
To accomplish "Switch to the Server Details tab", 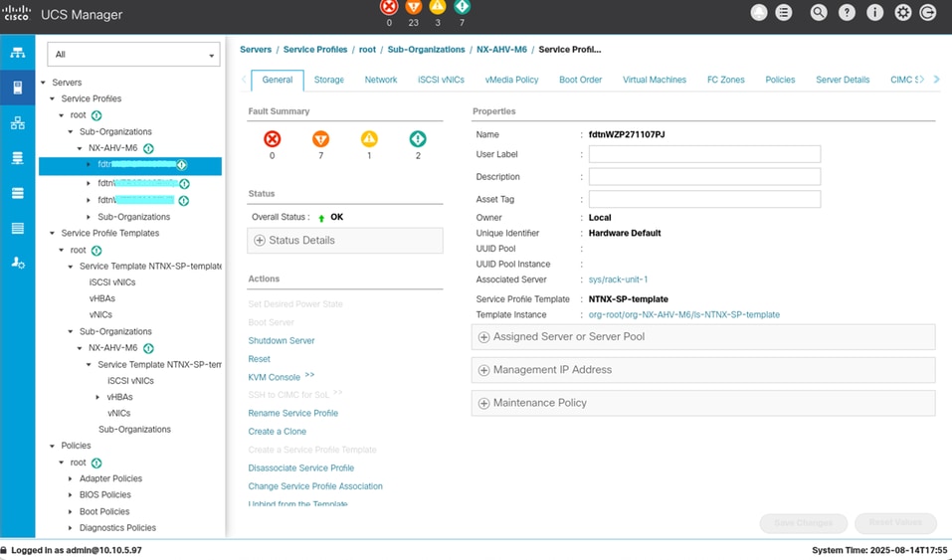I will 843,80.
